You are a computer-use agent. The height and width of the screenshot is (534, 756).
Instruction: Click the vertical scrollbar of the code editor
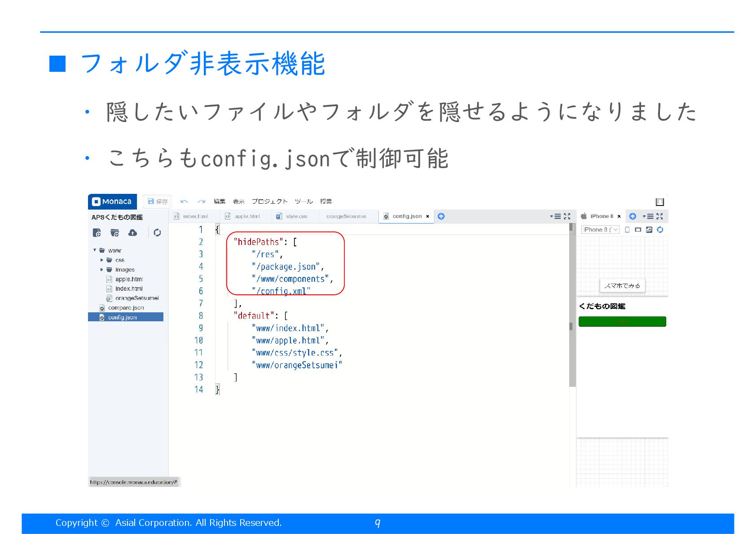(x=572, y=305)
